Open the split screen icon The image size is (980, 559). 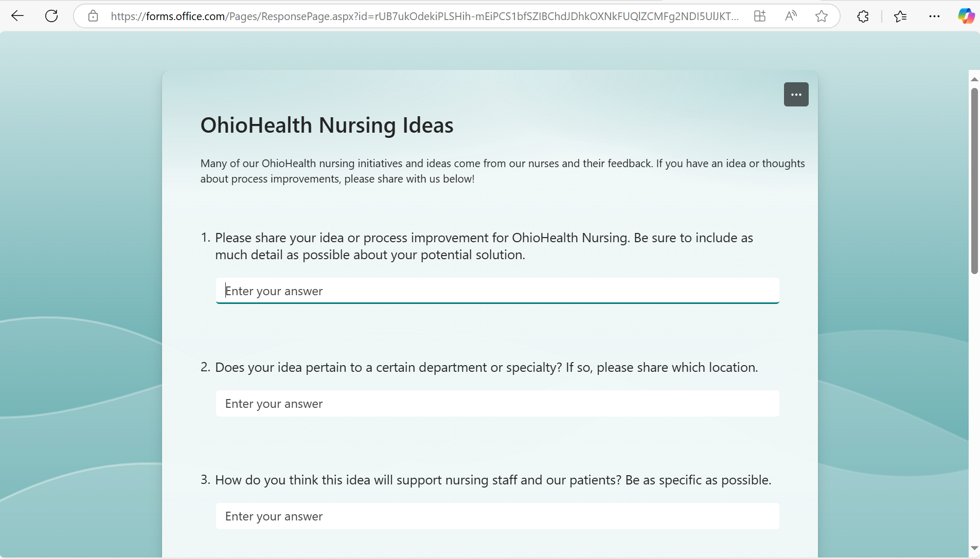(760, 16)
